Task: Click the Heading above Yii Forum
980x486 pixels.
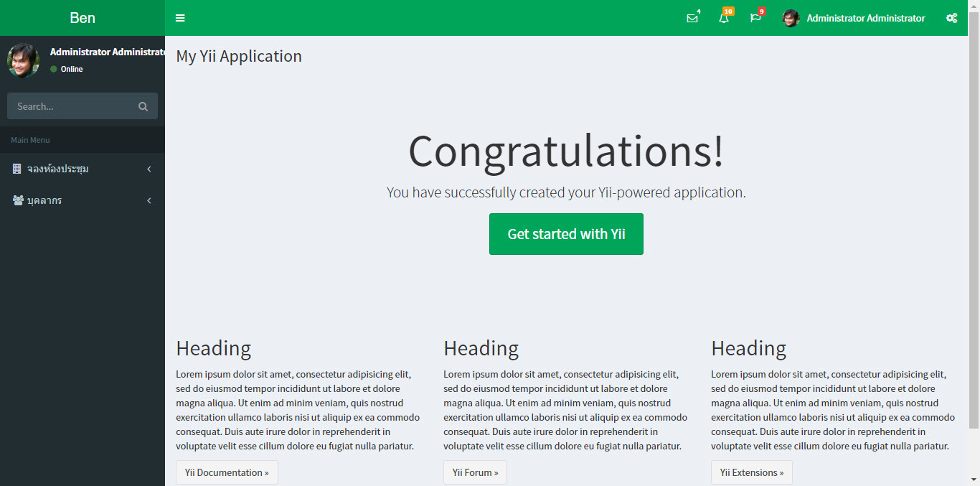Action: 481,348
